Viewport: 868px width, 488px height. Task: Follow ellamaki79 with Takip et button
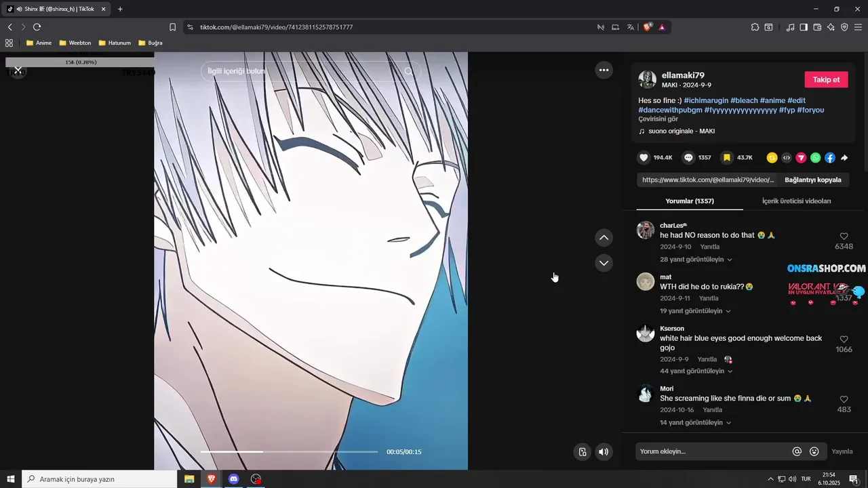[826, 79]
